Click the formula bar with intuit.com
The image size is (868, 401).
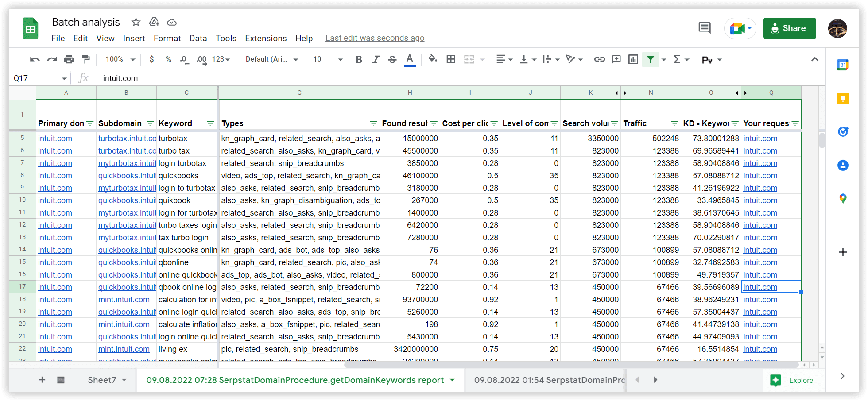(x=461, y=78)
